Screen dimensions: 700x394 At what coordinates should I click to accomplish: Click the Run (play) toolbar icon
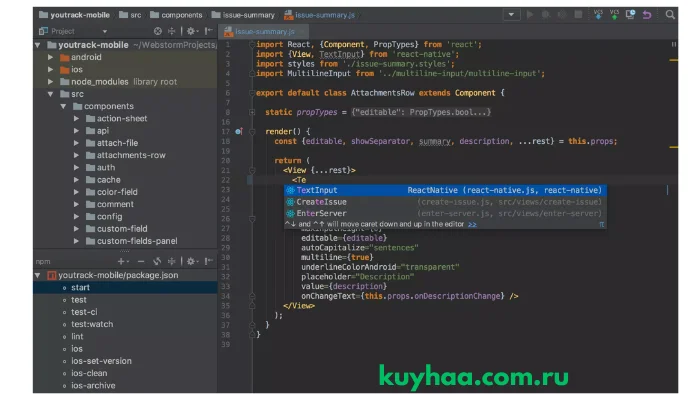pos(530,15)
